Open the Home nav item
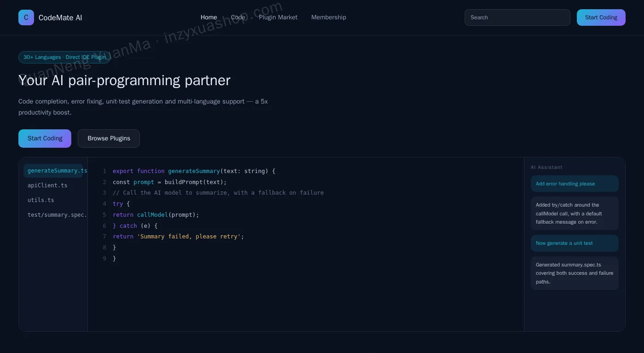The width and height of the screenshot is (644, 353). click(x=209, y=17)
